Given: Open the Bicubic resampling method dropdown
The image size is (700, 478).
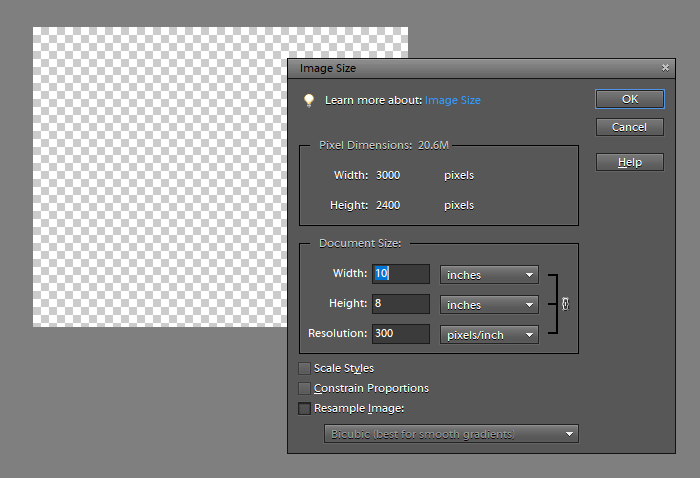Looking at the screenshot, I should click(x=451, y=433).
